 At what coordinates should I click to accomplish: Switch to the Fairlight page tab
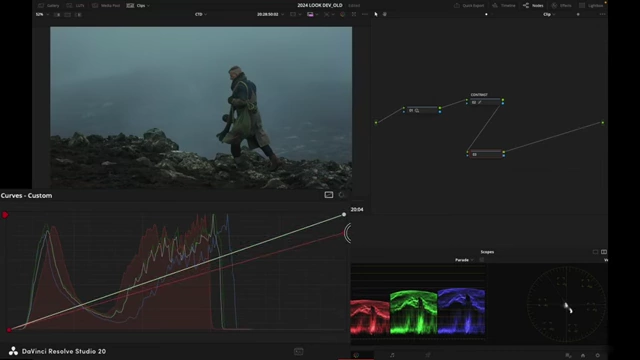(392, 355)
